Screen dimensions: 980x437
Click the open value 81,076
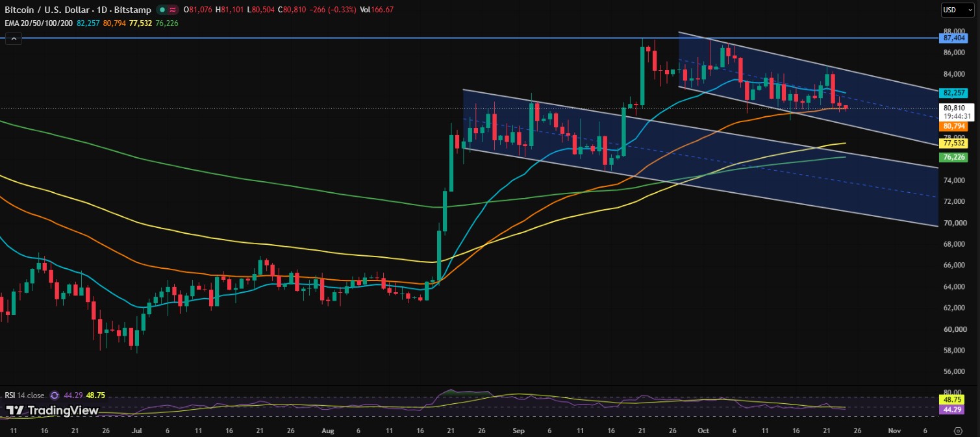202,10
